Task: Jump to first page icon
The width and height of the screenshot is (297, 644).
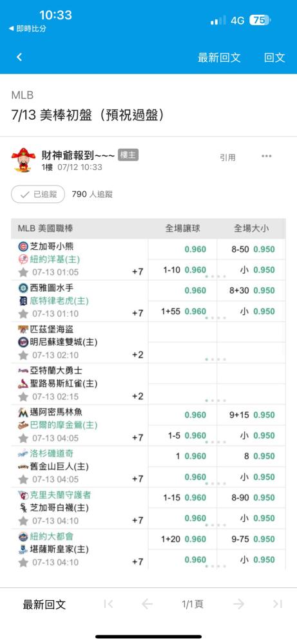Action: [108, 604]
